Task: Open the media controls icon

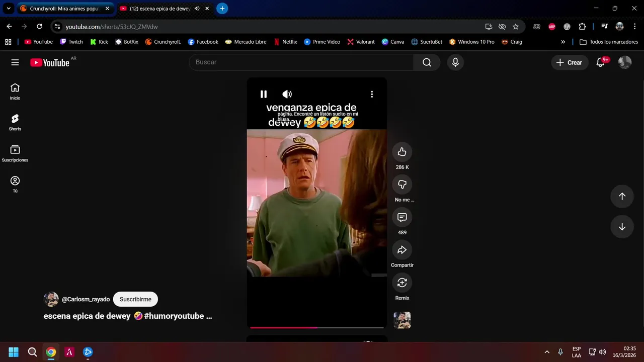Action: click(605, 27)
